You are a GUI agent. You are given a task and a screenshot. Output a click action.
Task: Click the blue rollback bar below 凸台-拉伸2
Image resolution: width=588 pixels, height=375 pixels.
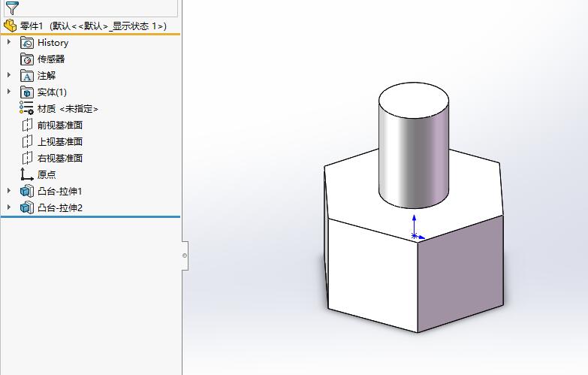point(91,216)
